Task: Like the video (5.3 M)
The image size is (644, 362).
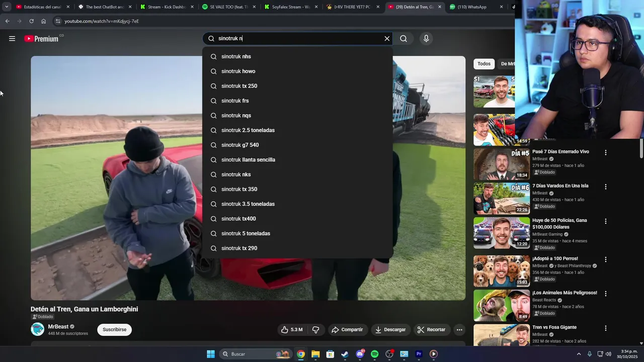Action: [292, 330]
